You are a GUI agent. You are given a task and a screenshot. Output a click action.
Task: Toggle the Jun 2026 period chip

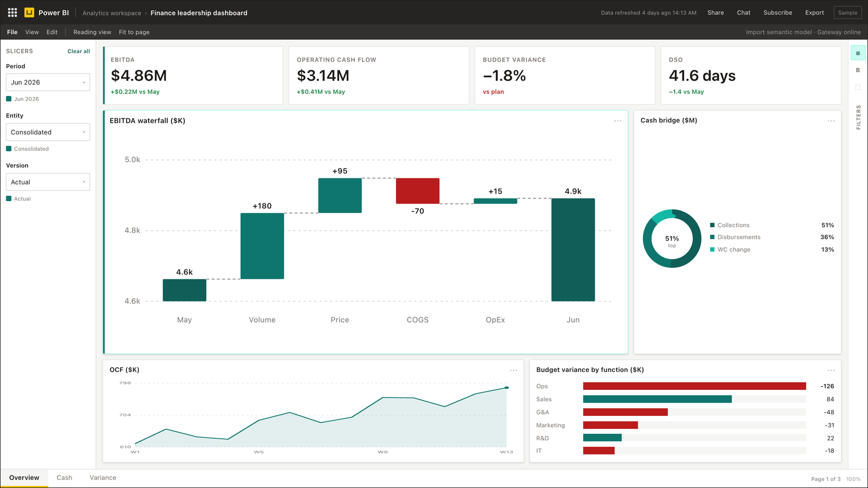pyautogui.click(x=23, y=99)
